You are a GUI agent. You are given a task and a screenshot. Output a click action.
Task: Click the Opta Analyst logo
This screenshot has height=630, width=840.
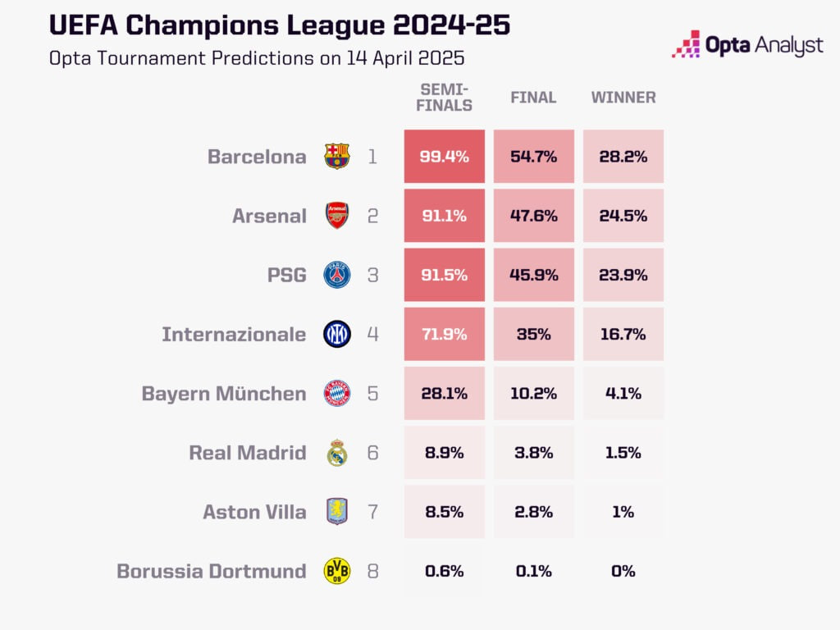(x=746, y=44)
